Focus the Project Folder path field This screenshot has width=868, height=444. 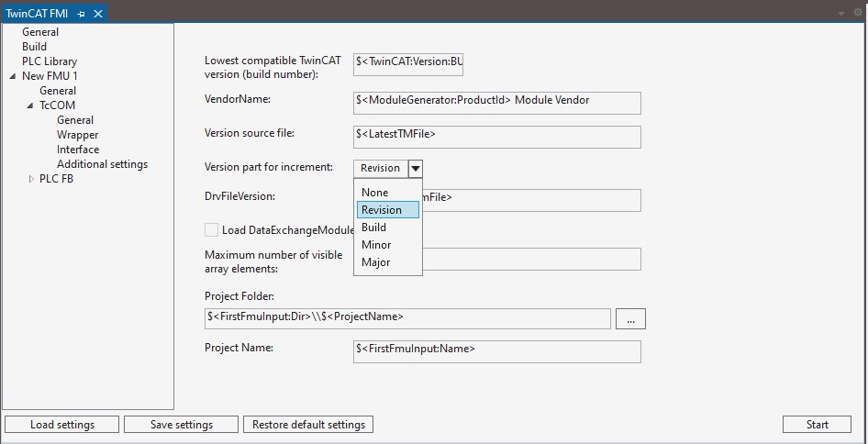click(x=407, y=319)
